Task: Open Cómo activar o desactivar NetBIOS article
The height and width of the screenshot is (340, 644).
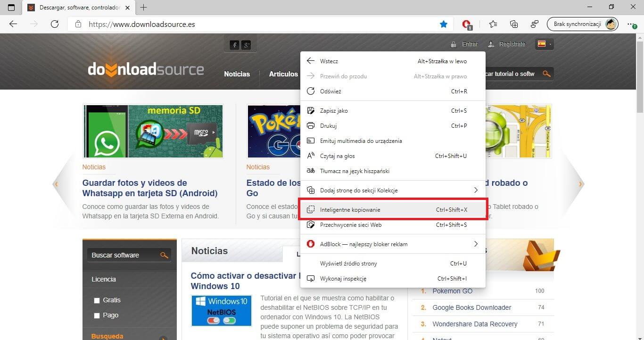Action: (245, 281)
